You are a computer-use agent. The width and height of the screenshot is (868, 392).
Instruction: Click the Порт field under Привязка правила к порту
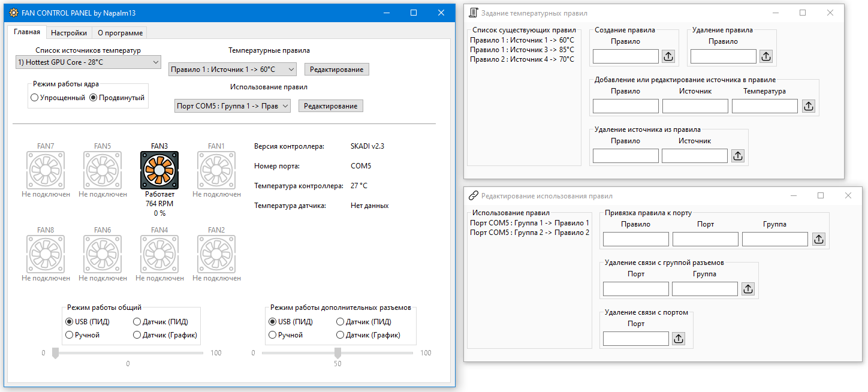(706, 239)
